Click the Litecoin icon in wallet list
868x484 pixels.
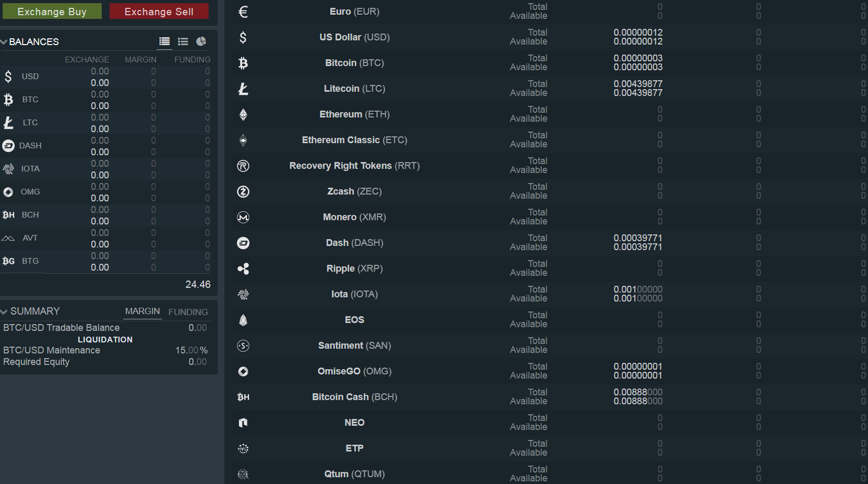tap(243, 89)
